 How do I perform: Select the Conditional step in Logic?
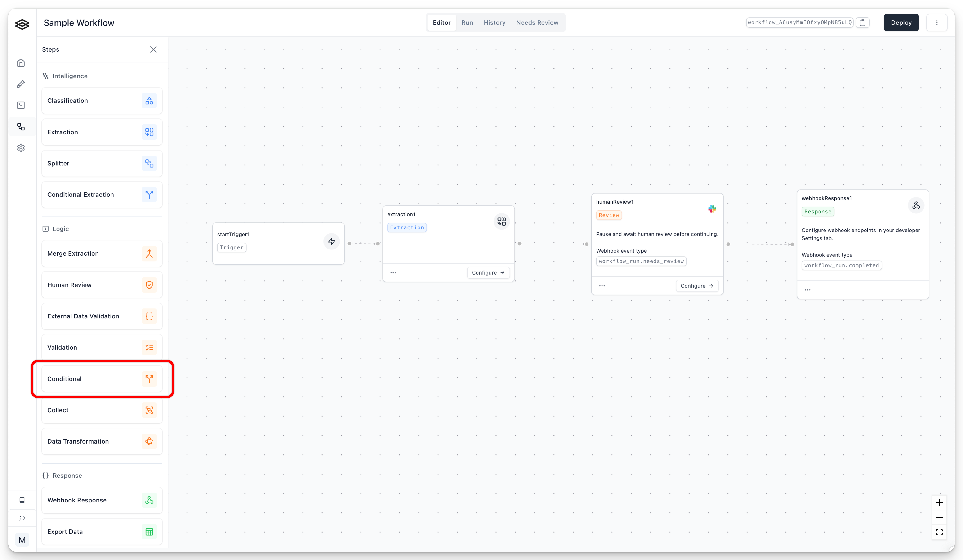[x=102, y=379]
